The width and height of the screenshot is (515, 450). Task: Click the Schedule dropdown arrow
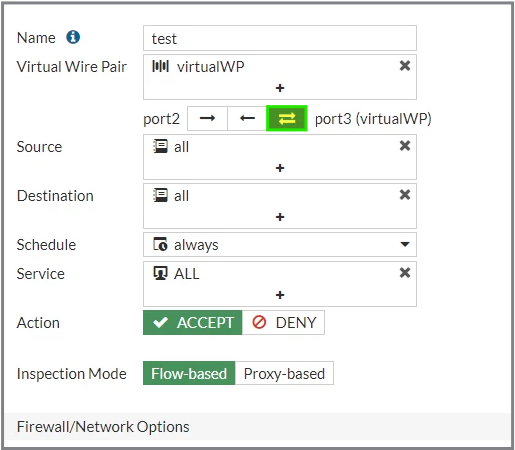pyautogui.click(x=405, y=244)
